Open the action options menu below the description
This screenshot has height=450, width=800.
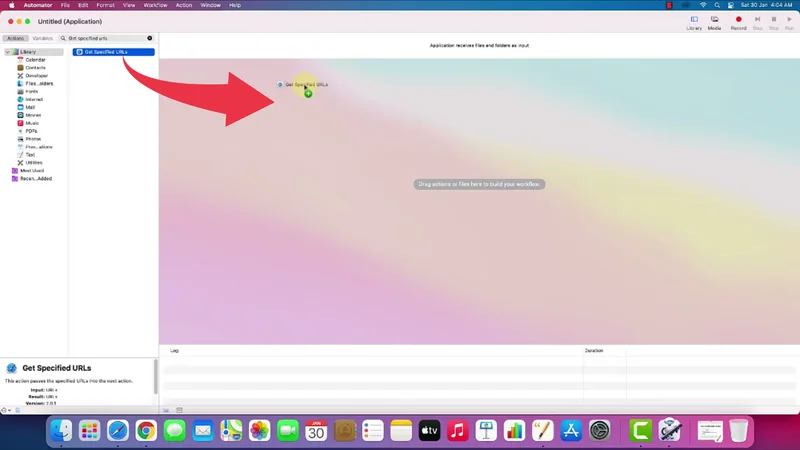click(7, 410)
